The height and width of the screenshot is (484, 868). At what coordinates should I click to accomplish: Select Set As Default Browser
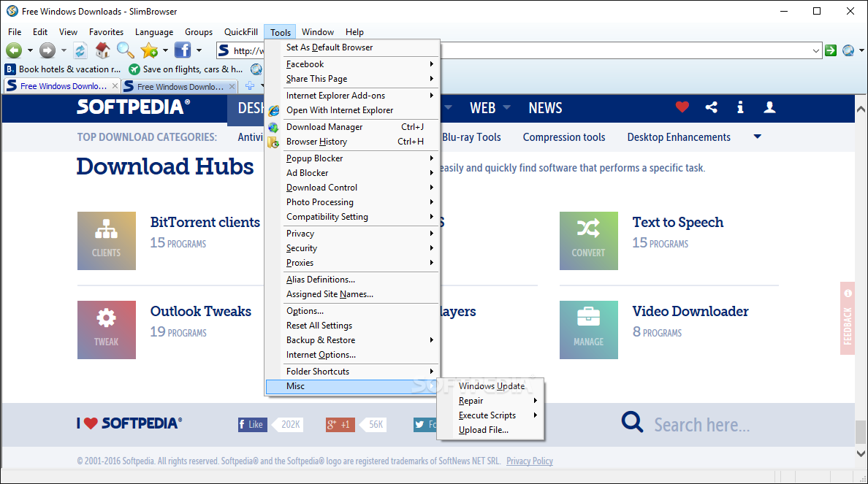[352, 47]
